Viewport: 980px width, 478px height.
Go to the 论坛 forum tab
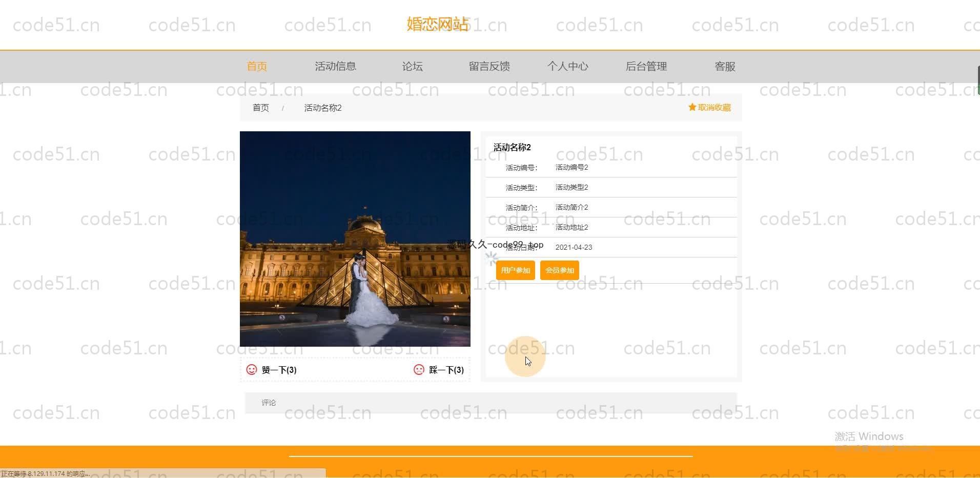pos(412,67)
